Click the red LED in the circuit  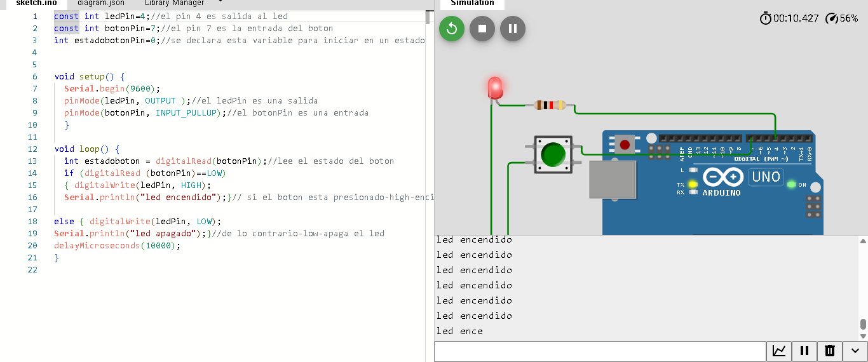click(495, 88)
